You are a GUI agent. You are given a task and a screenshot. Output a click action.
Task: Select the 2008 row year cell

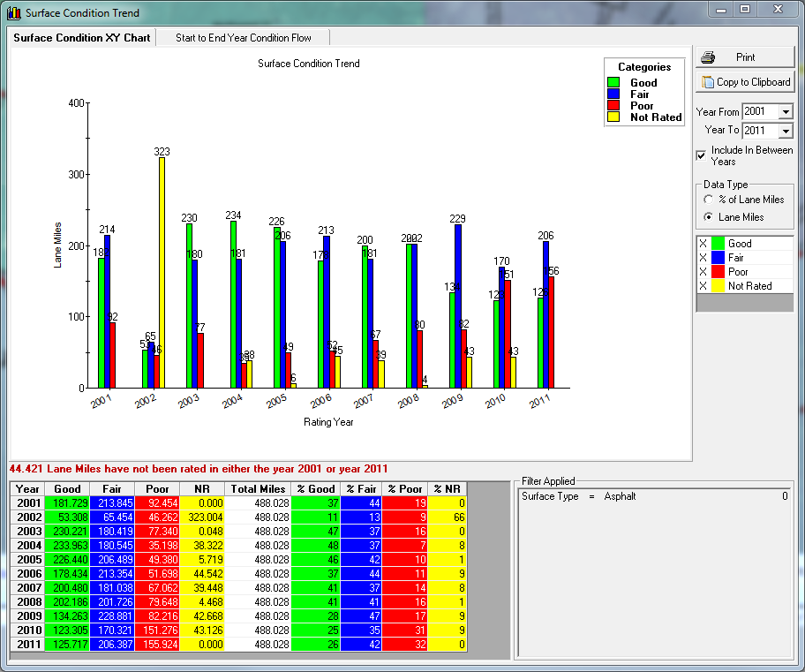click(27, 601)
